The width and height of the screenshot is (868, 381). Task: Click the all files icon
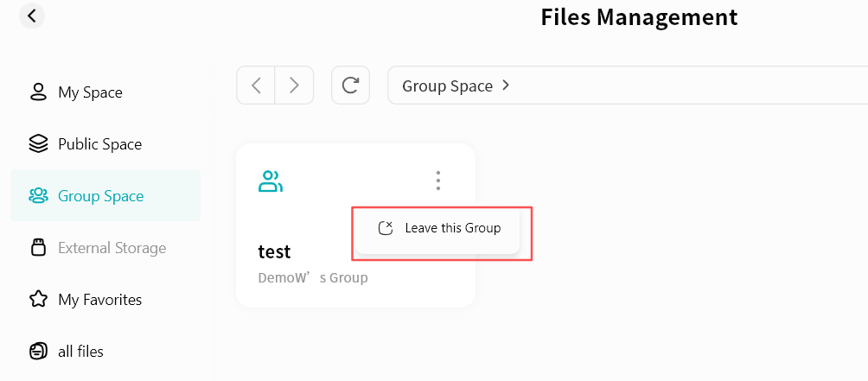coord(38,352)
